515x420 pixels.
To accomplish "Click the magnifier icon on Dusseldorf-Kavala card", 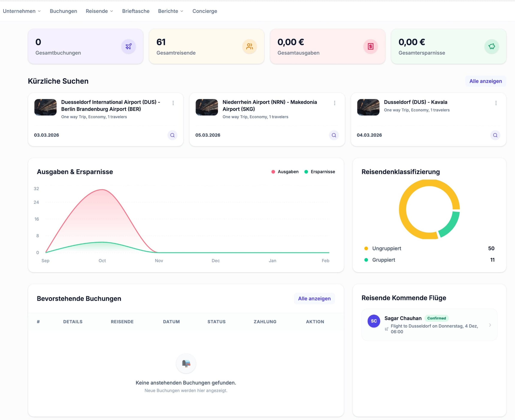I will (x=495, y=135).
